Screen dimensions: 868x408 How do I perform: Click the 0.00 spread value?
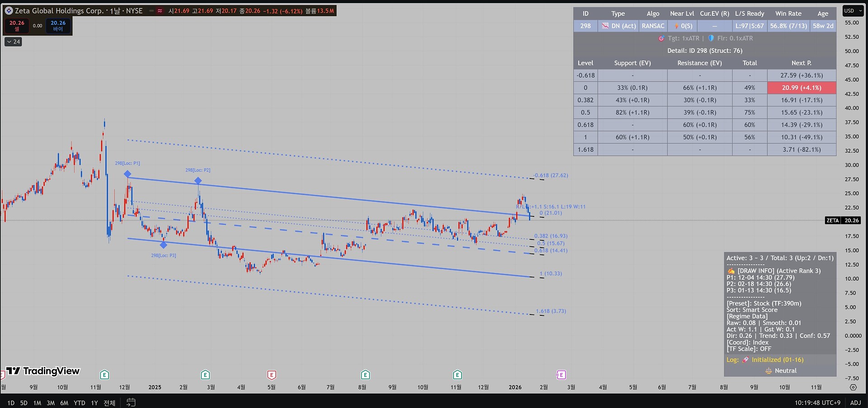pyautogui.click(x=38, y=26)
